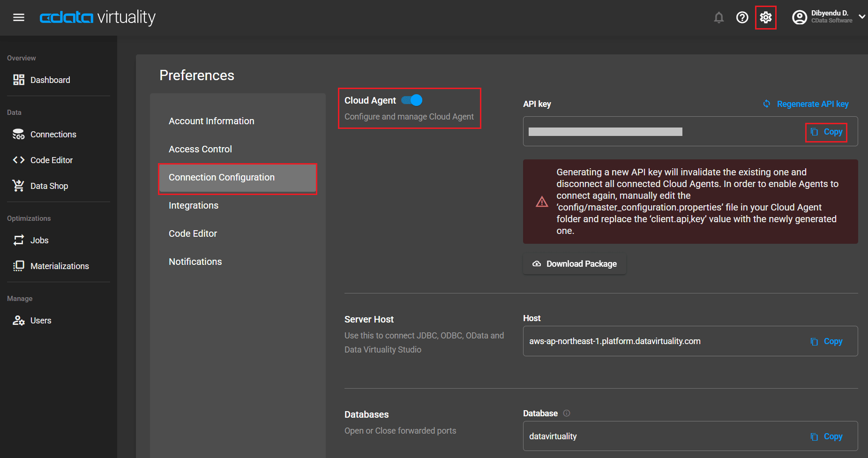Open the Integrations preferences section
This screenshot has height=458, width=868.
193,205
